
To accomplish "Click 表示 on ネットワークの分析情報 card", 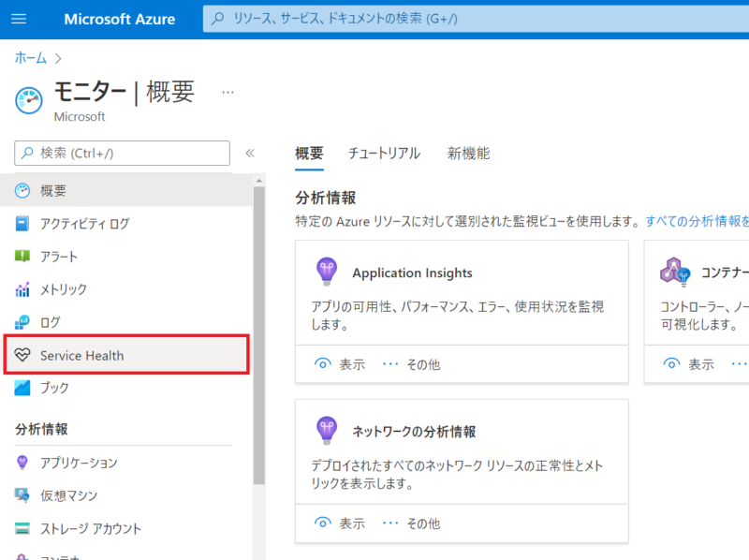I will pyautogui.click(x=352, y=523).
